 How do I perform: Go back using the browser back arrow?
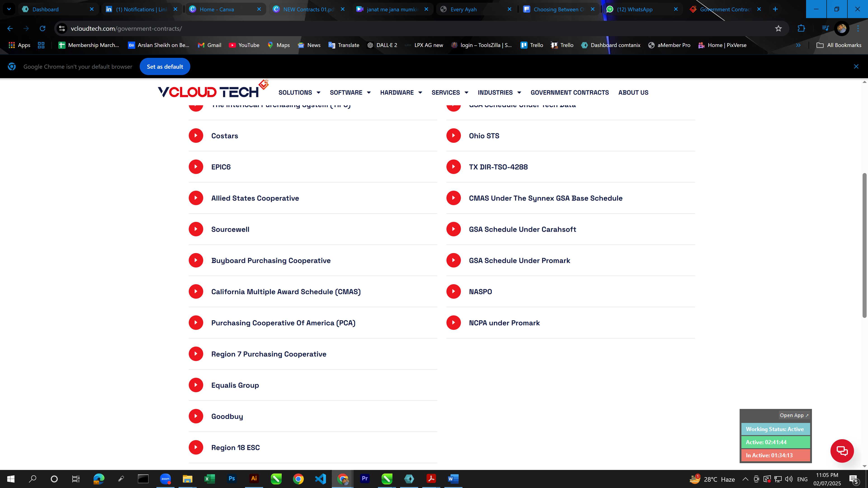10,29
